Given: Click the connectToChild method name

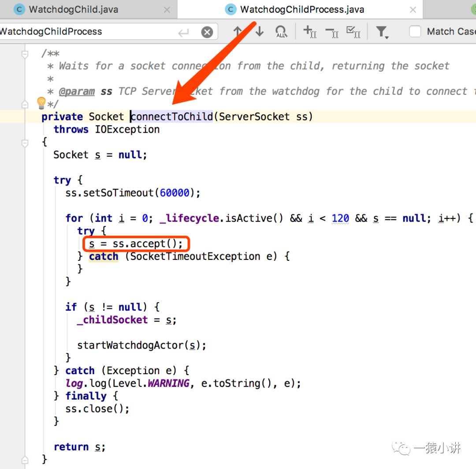Looking at the screenshot, I should click(x=172, y=117).
